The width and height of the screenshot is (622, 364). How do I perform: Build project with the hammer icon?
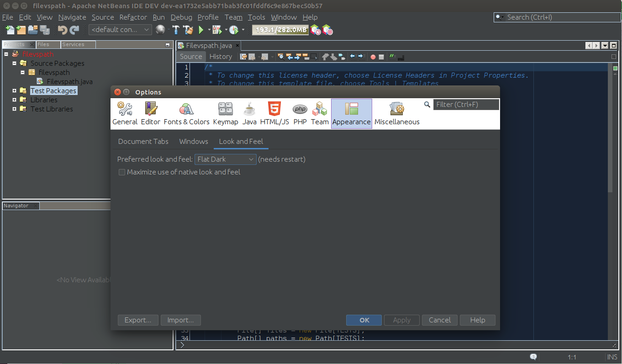176,30
